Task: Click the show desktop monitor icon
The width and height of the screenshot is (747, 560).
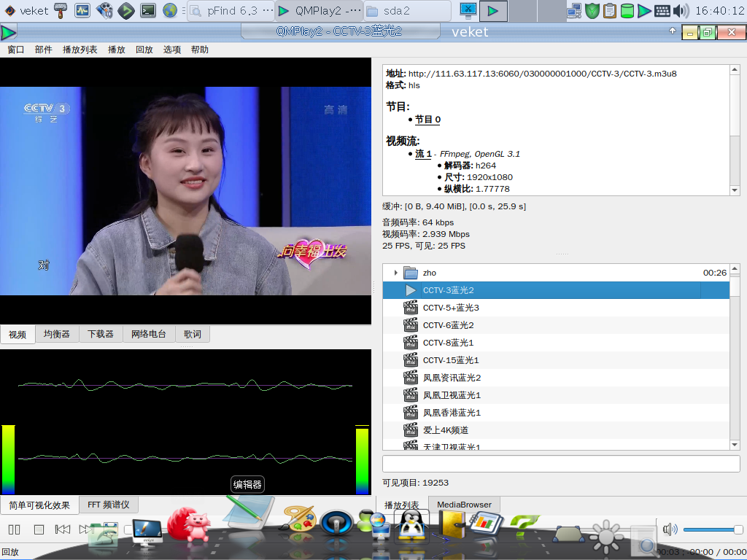Action: tap(468, 10)
